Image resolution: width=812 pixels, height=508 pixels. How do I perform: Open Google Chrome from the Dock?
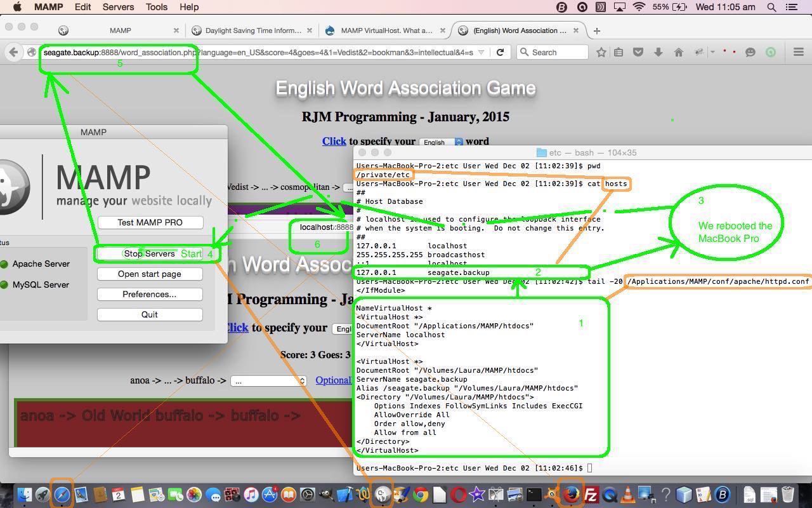point(420,495)
